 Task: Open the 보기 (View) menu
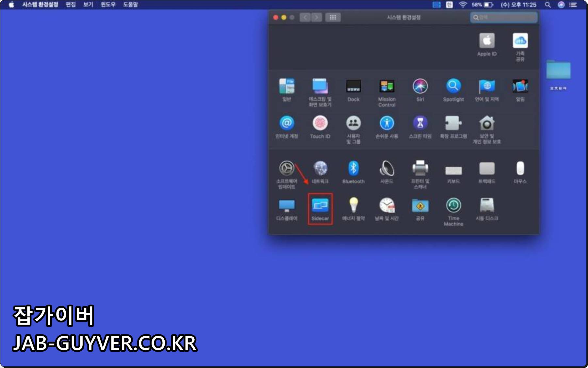88,5
